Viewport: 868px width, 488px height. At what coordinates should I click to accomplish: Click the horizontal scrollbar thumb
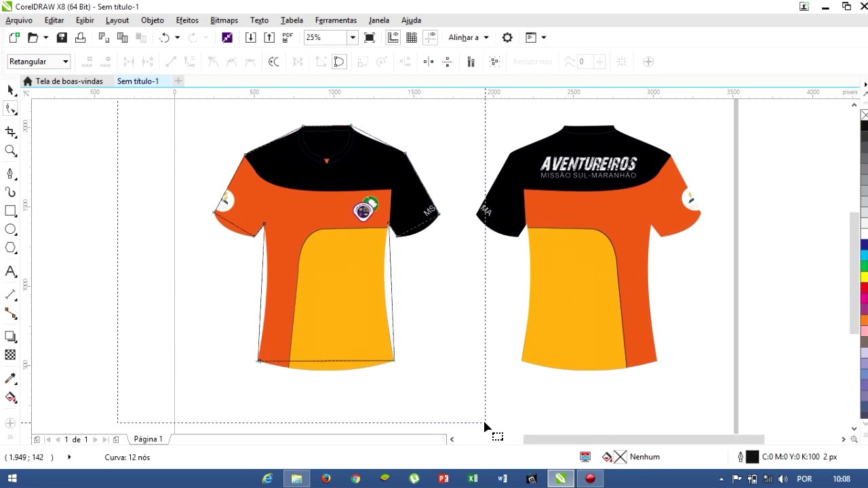coord(644,439)
